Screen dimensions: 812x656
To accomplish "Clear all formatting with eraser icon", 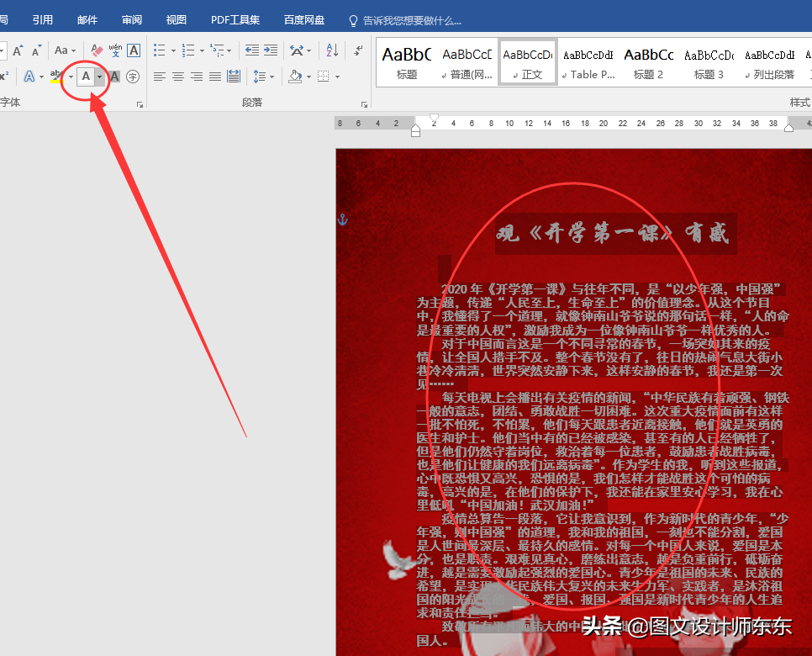I will point(97,50).
